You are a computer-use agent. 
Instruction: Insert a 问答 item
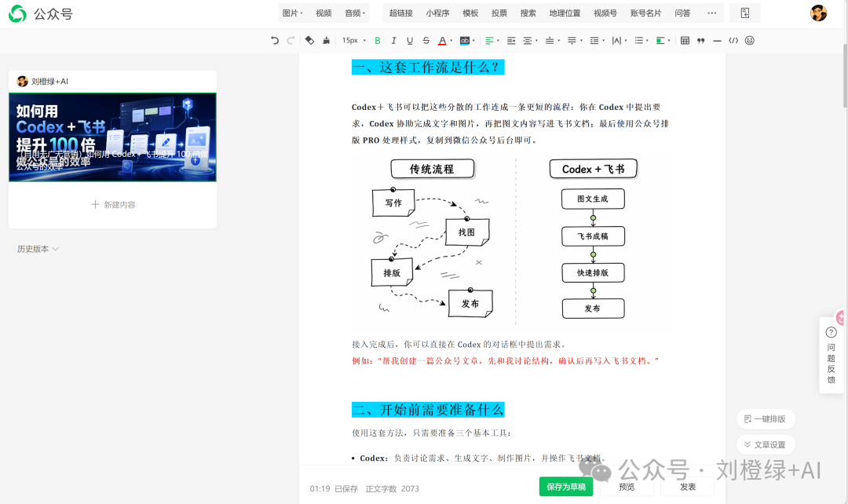(682, 13)
